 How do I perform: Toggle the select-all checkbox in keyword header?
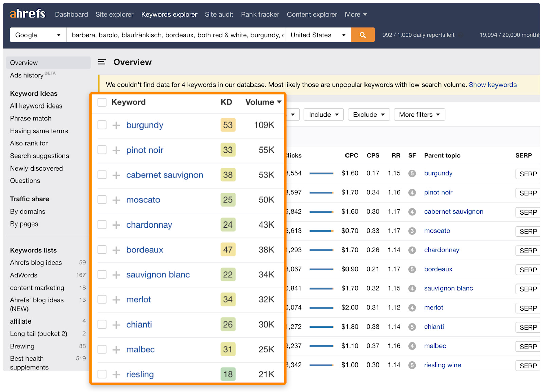click(102, 102)
